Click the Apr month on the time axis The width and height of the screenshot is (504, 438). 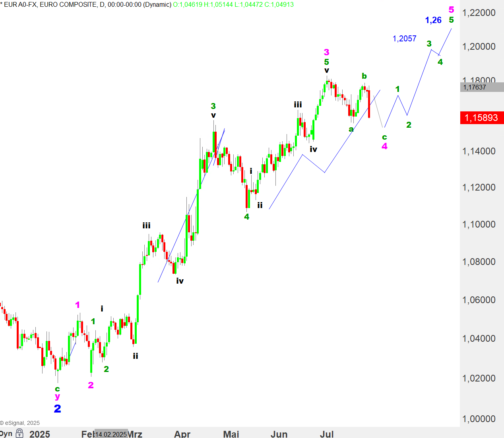coord(182,434)
